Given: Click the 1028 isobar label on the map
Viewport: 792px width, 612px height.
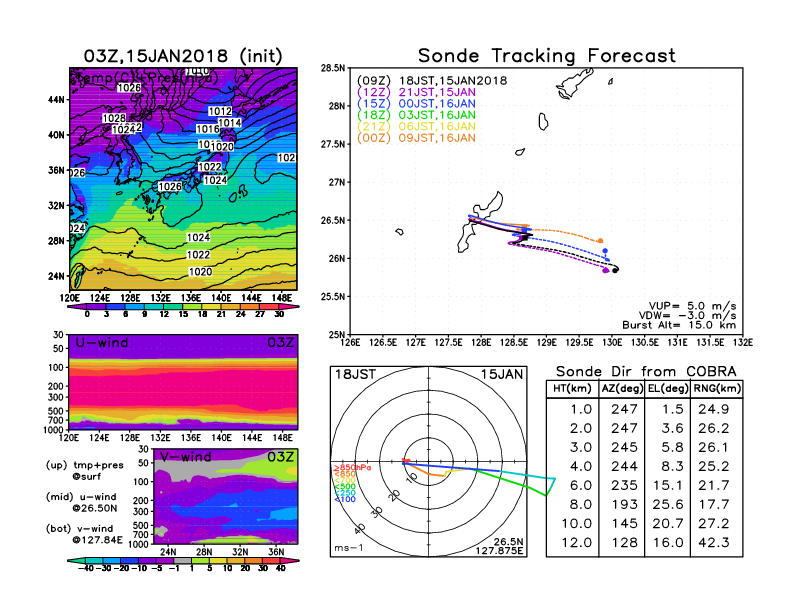Looking at the screenshot, I should click(x=114, y=118).
